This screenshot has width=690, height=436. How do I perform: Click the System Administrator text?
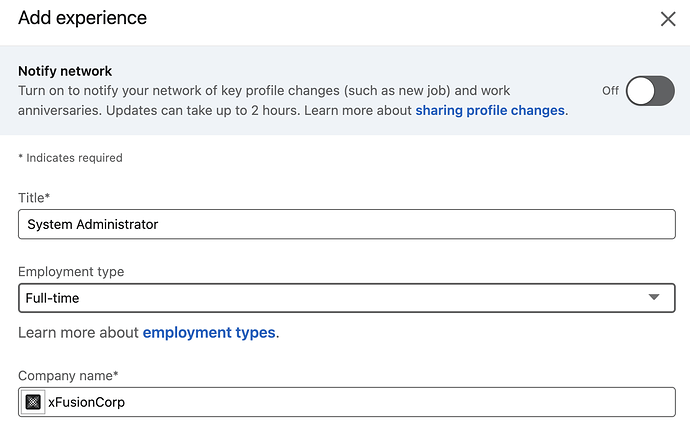(x=93, y=224)
